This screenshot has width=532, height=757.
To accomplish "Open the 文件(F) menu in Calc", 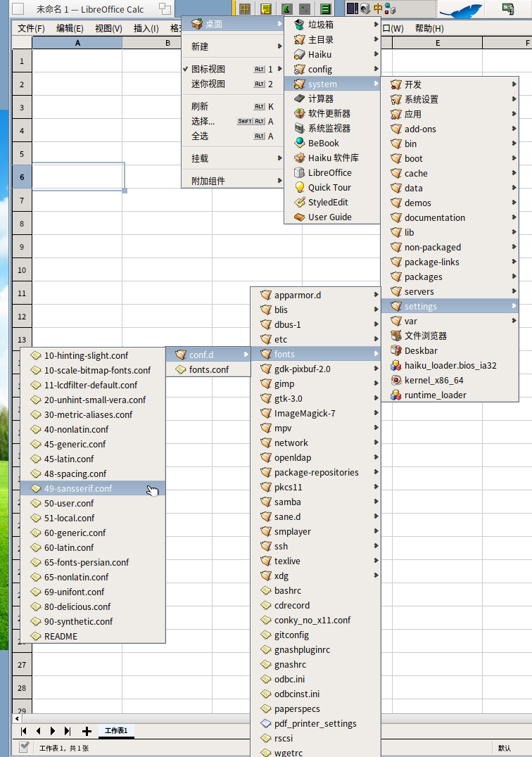I will pos(31,28).
